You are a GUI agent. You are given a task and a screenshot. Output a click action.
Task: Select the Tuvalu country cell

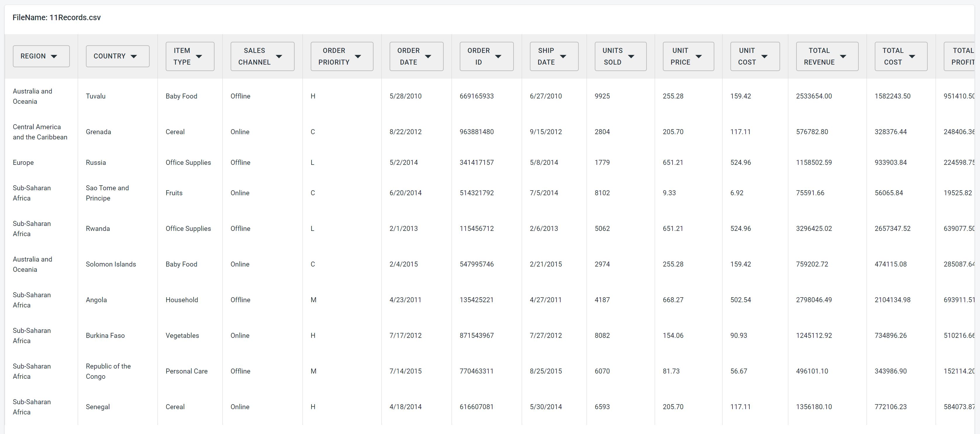[x=96, y=96]
